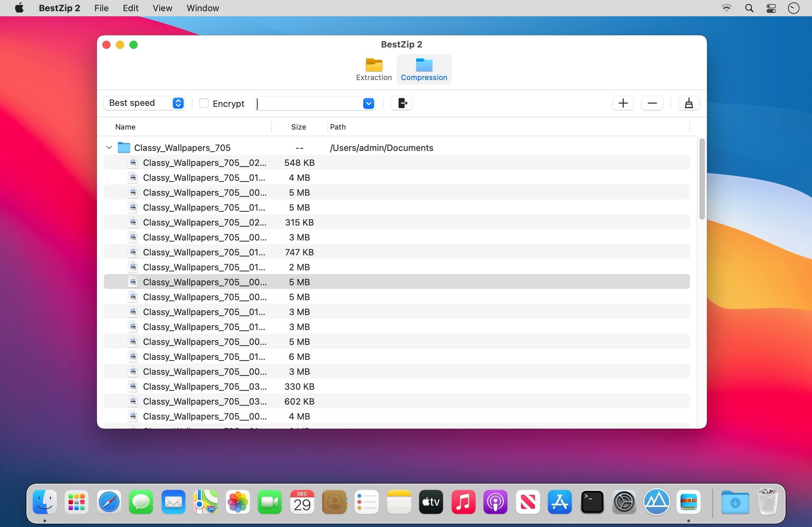Screen dimensions: 812x527
Task: Open Terminal from the dock
Action: pyautogui.click(x=592, y=502)
